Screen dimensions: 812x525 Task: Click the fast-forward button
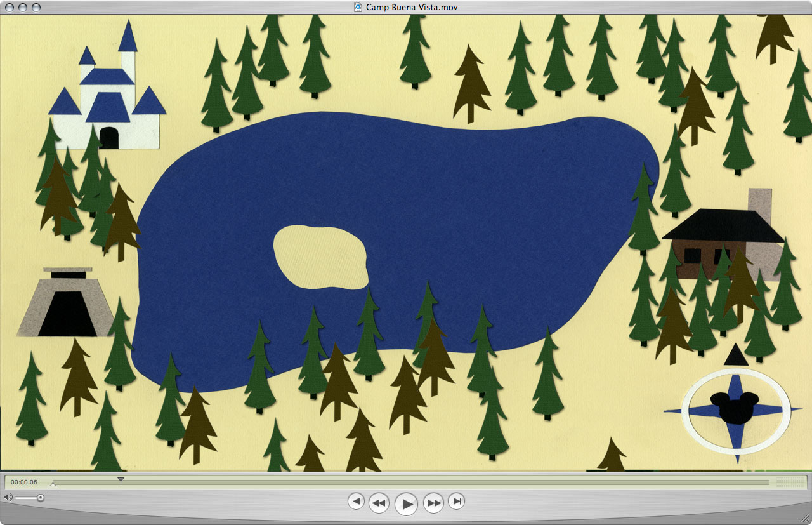(433, 503)
